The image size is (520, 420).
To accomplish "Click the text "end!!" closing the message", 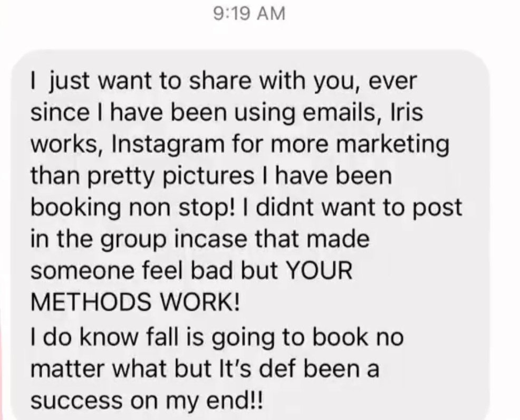I will 235,400.
